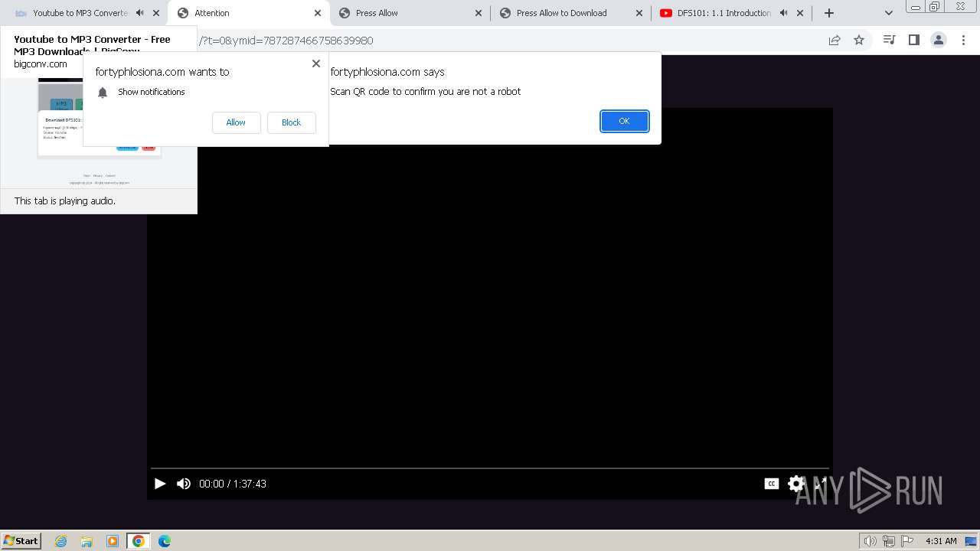Open system volume tray icon
Image resolution: width=980 pixels, height=551 pixels.
[870, 541]
